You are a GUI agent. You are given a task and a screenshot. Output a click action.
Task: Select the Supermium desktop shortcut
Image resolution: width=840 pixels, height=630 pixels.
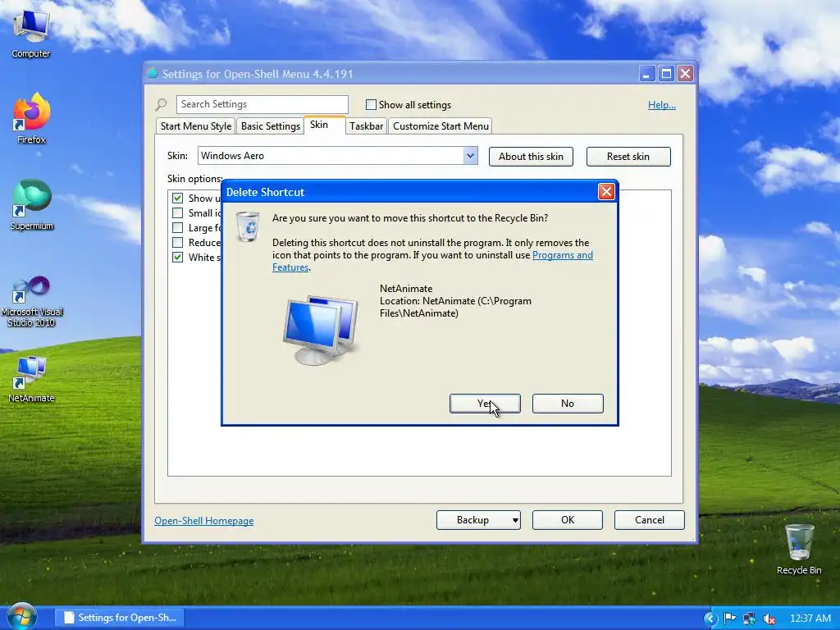tap(31, 204)
